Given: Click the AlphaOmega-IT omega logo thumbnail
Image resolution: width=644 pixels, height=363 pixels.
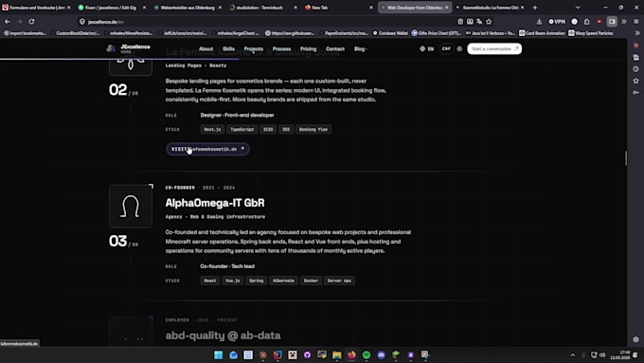Looking at the screenshot, I should 131,206.
